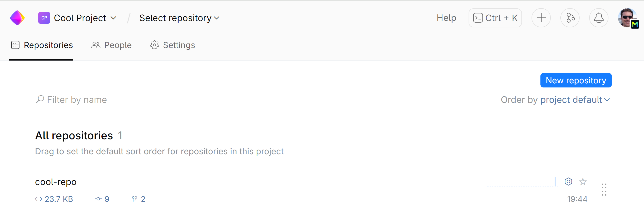Open cool-repo pipelines via the hexagon icon
Viewport: 644px width, 210px height.
[568, 182]
